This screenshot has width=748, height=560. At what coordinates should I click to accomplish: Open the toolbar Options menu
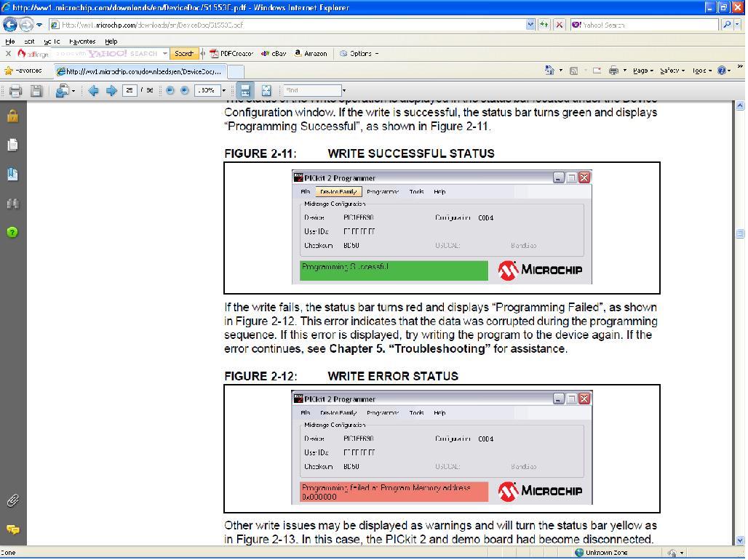(358, 53)
